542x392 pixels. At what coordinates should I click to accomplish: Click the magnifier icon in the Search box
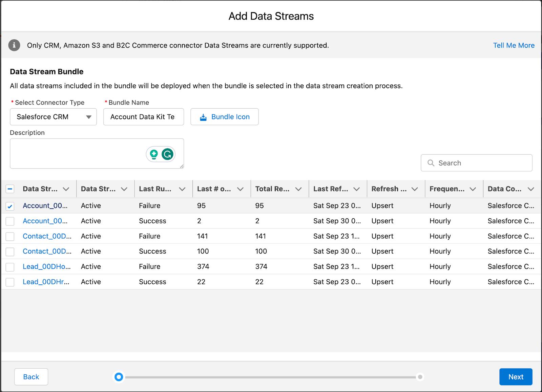[431, 163]
